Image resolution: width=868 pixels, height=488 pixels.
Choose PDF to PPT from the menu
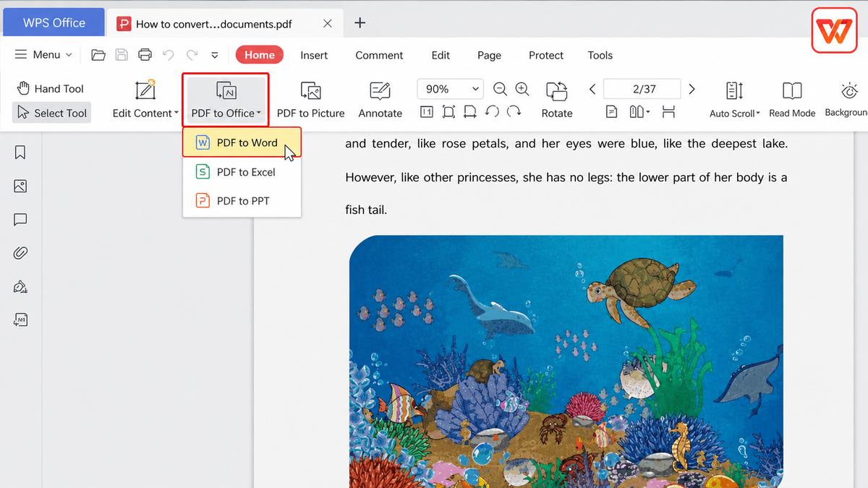pos(242,201)
